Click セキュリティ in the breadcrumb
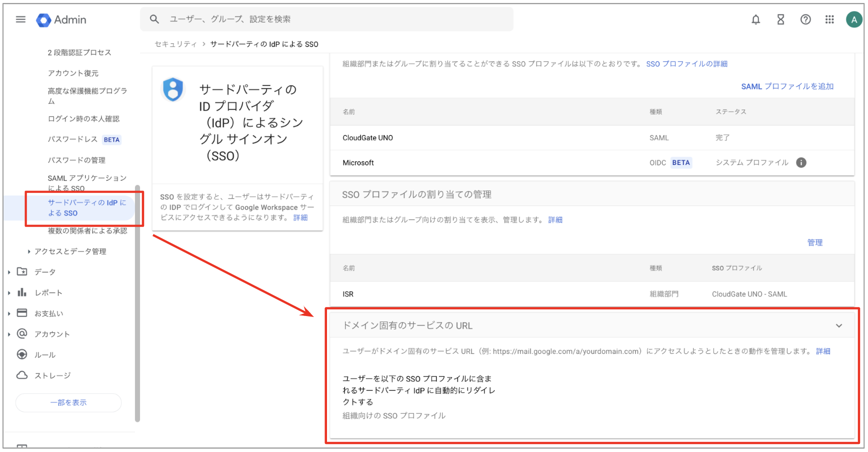The image size is (868, 452). tap(176, 44)
